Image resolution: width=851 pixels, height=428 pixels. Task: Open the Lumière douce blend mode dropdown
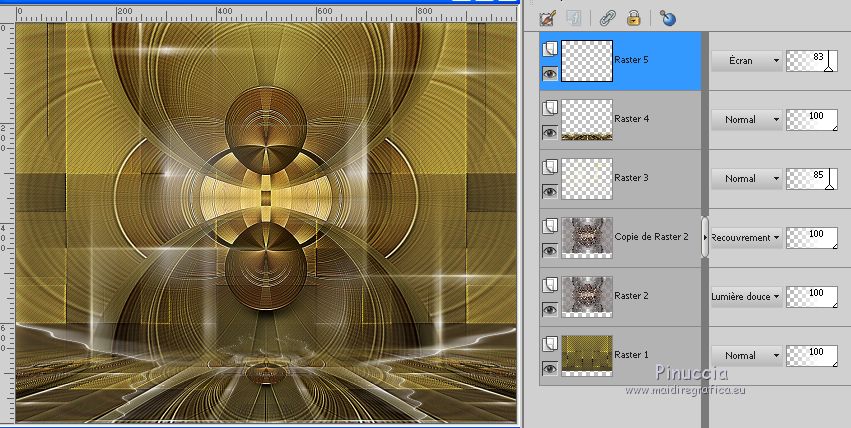(x=746, y=297)
